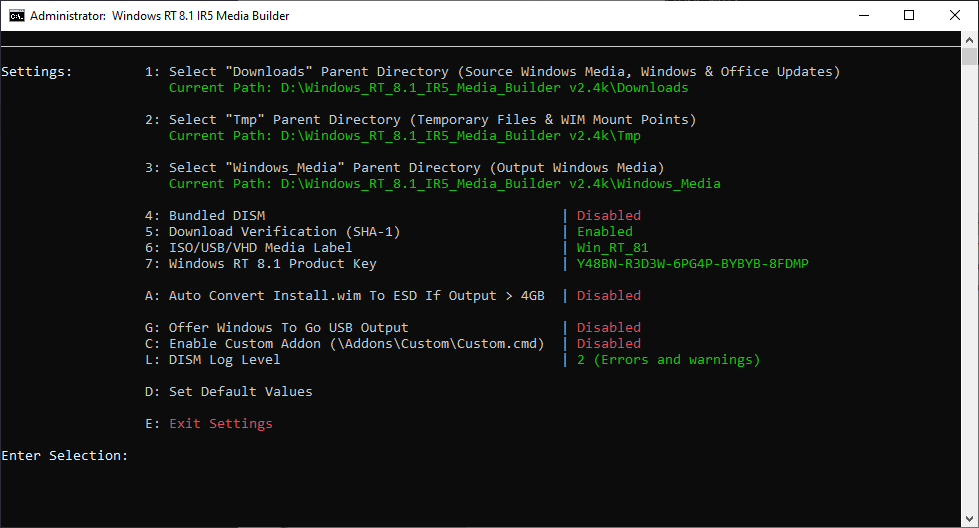979x528 pixels.
Task: Click the Win_RT_81 media label value
Action: 612,248
